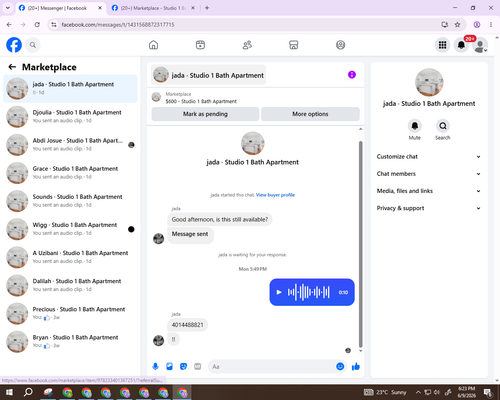Open the apps grid menu icon
The image size is (500, 400).
(442, 45)
